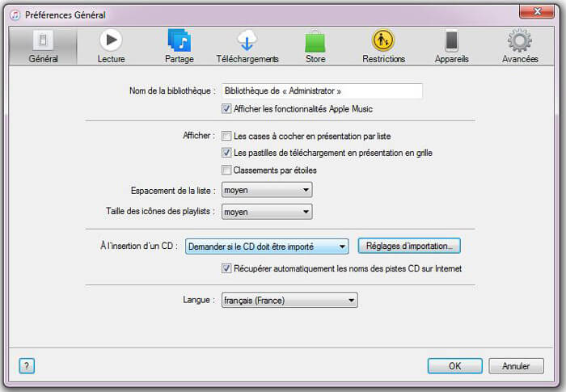The height and width of the screenshot is (392, 566).
Task: Enable Classements par étoiles checkbox
Action: click(226, 170)
